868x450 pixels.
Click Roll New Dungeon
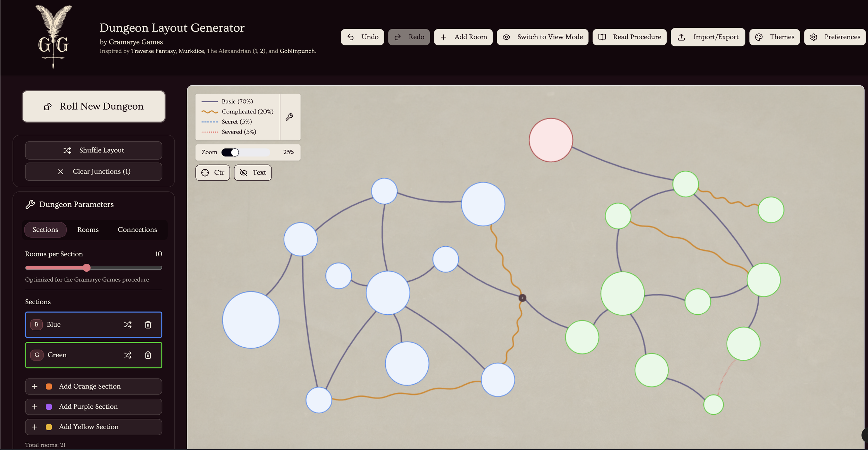pyautogui.click(x=93, y=106)
